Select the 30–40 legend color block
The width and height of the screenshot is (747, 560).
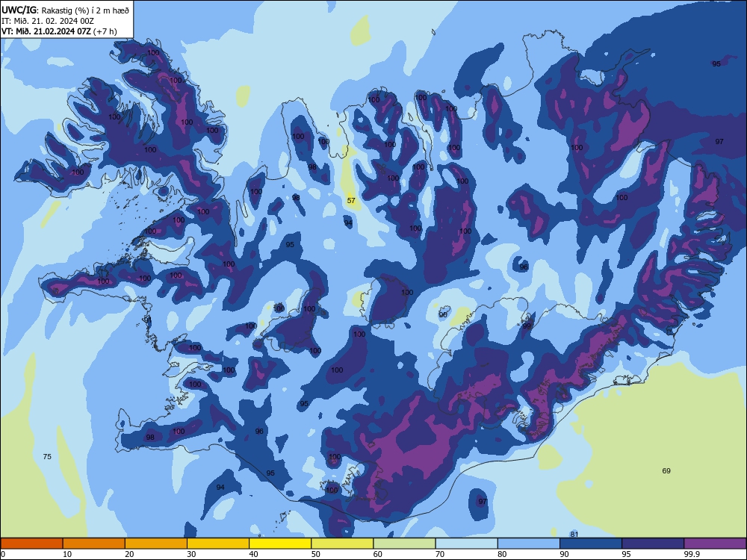point(217,544)
